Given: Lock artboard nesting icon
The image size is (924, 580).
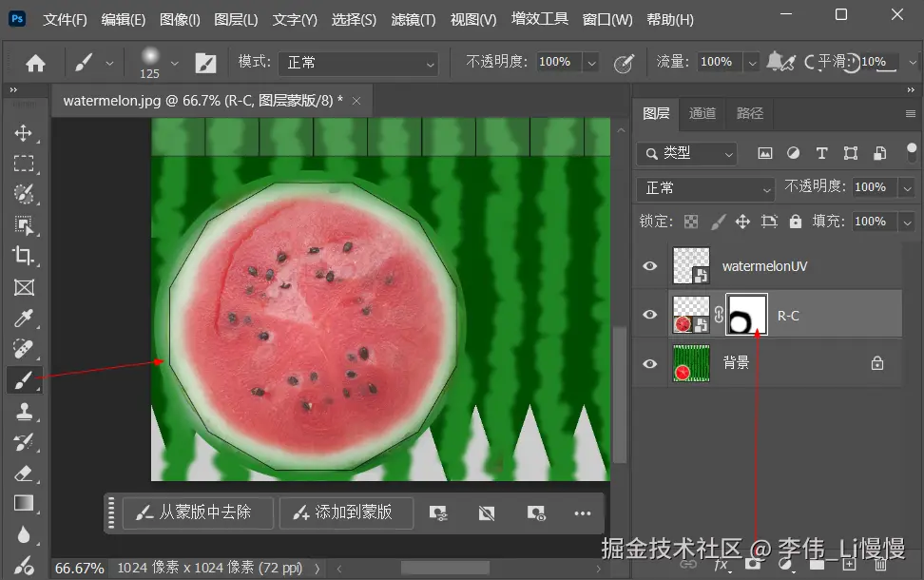Looking at the screenshot, I should pyautogui.click(x=769, y=222).
